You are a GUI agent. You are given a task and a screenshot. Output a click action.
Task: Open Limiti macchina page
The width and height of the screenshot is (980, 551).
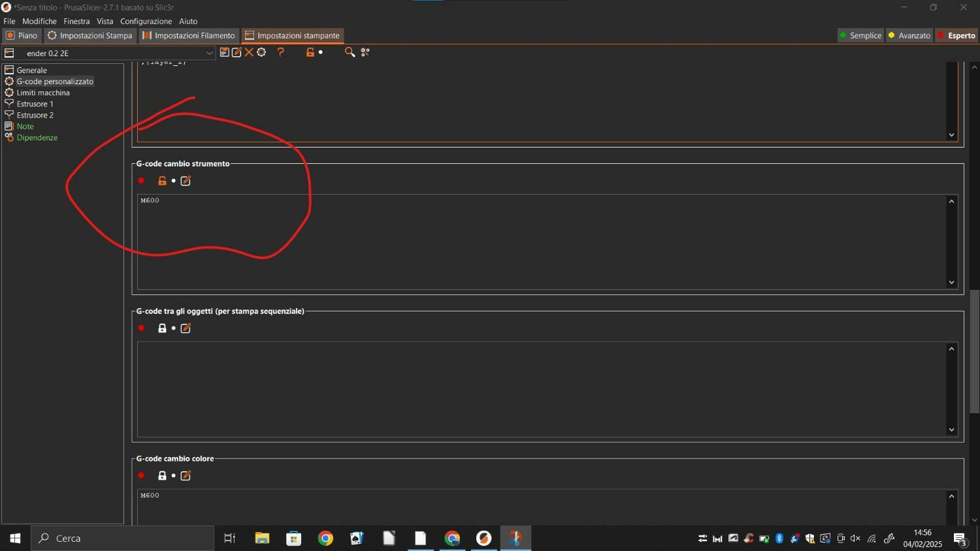(x=43, y=93)
